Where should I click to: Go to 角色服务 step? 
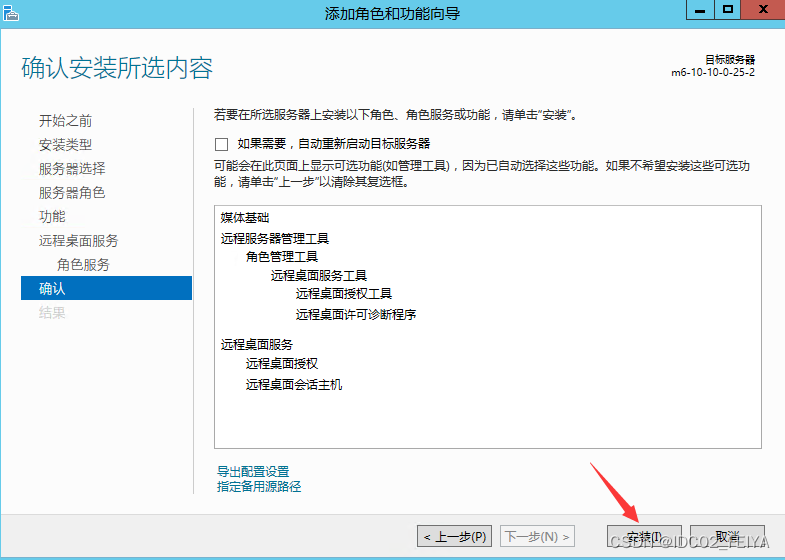(83, 264)
